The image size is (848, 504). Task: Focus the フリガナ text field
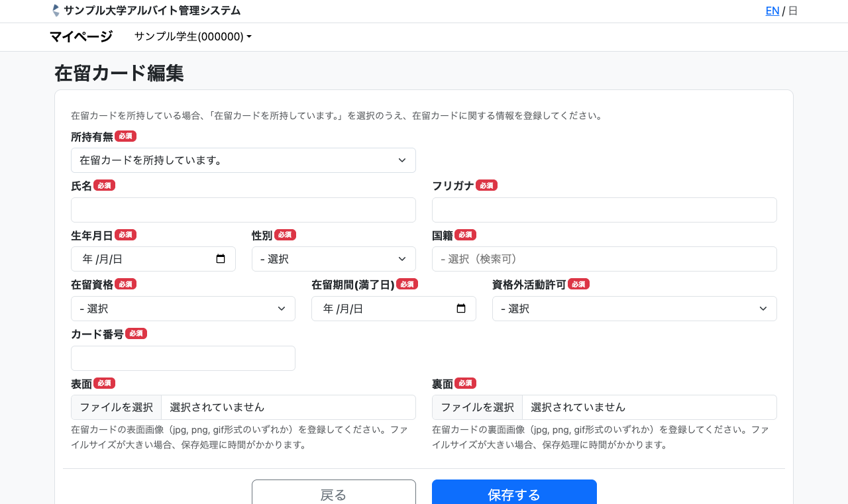[x=604, y=210]
